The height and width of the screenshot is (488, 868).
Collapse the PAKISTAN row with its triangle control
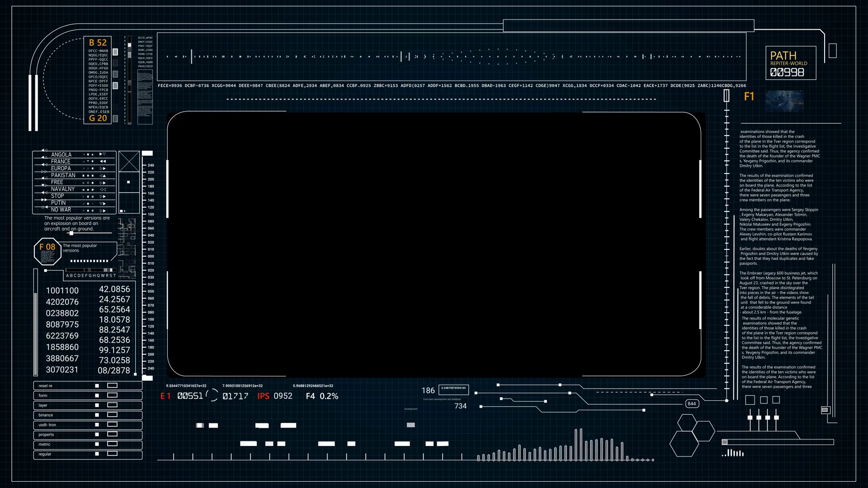[102, 175]
